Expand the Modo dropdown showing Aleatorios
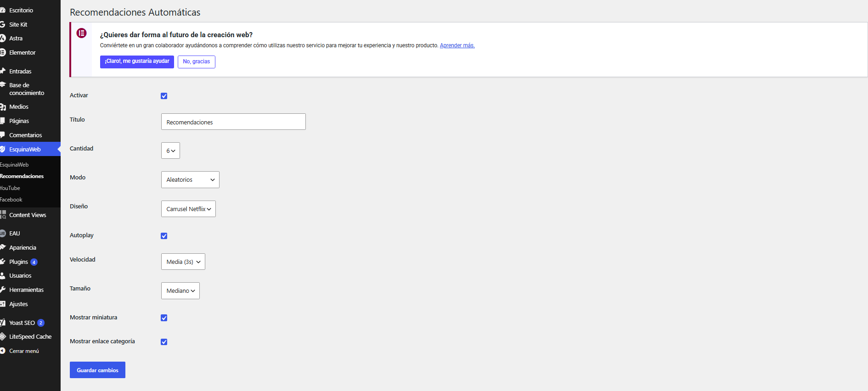 (190, 179)
